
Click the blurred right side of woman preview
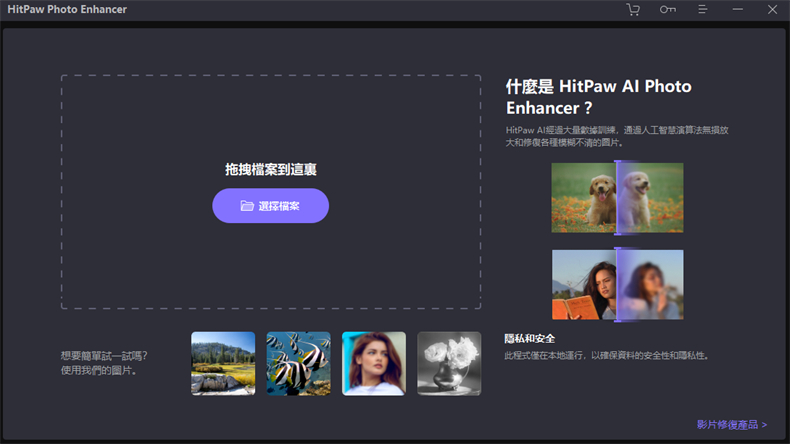tap(652, 284)
